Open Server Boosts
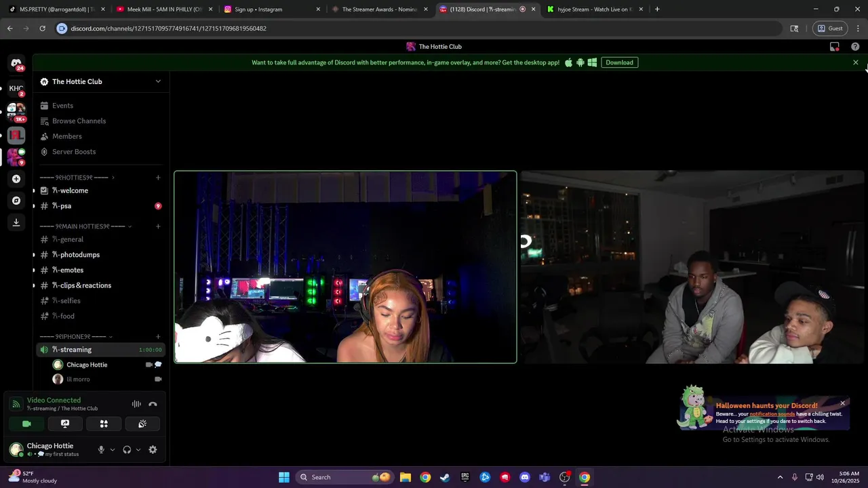 (x=100, y=152)
